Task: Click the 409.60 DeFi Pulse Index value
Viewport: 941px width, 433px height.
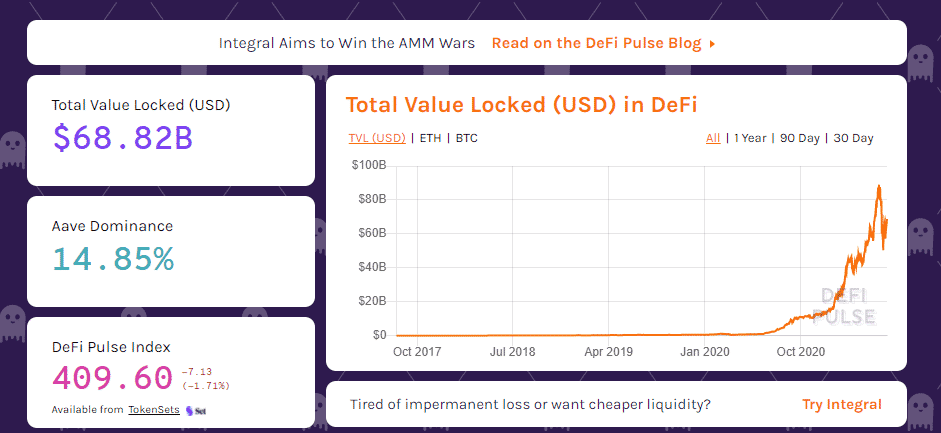Action: tap(111, 379)
